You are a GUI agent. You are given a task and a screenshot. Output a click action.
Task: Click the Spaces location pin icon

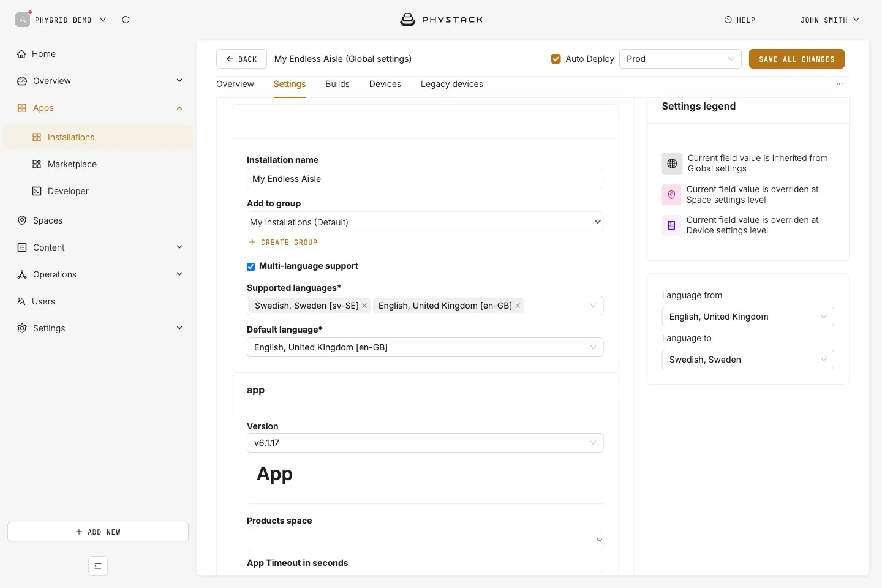tap(22, 221)
